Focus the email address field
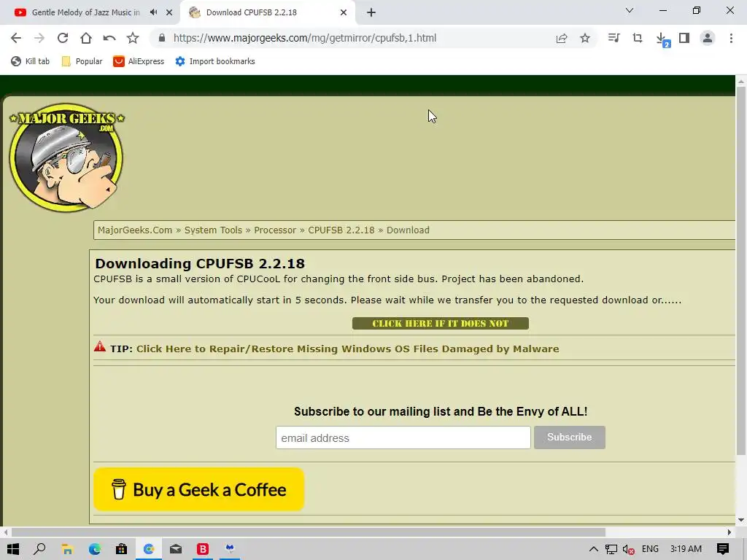The width and height of the screenshot is (747, 560). (x=403, y=437)
